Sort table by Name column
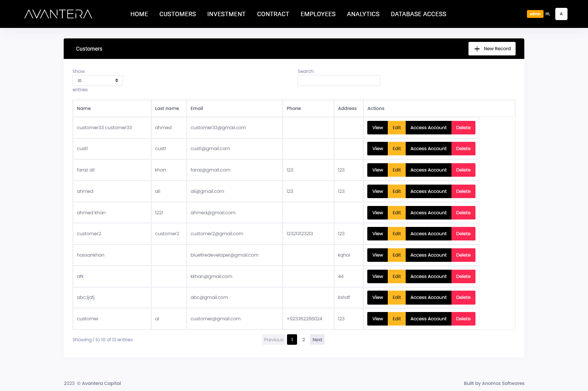588x391 pixels. (x=84, y=109)
